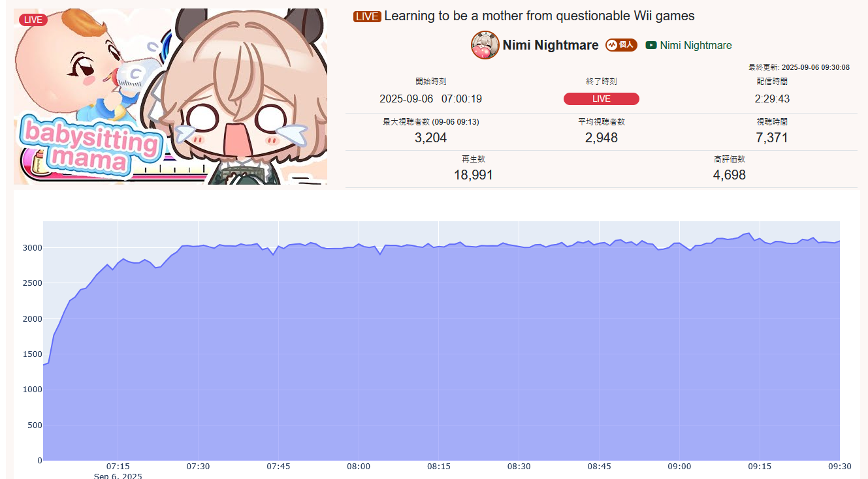Screen dimensions: 868x479
Task: Click the stream title text
Action: pos(539,16)
